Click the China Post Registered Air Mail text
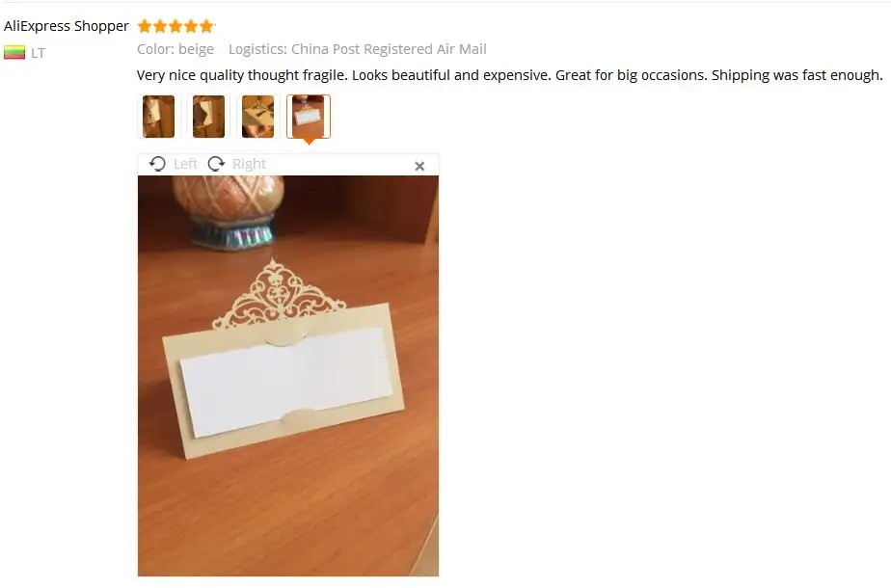Screen dimensions: 891x588 pyautogui.click(x=389, y=49)
